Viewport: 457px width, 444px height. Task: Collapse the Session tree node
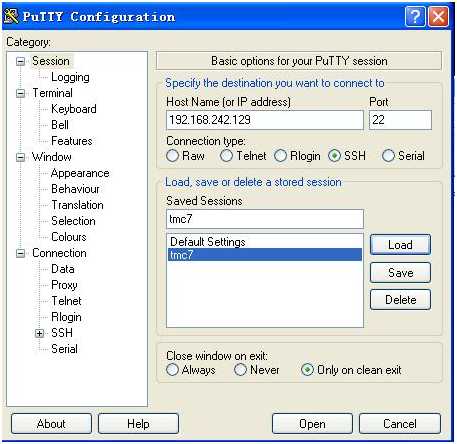tap(21, 61)
